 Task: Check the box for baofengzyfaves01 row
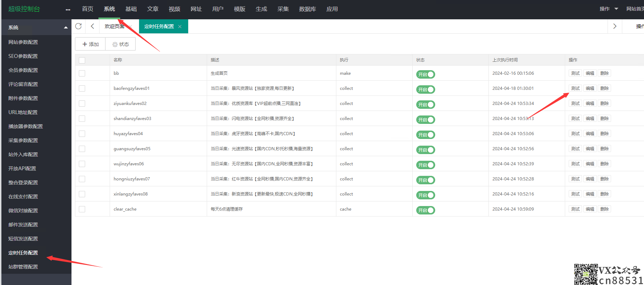(82, 88)
